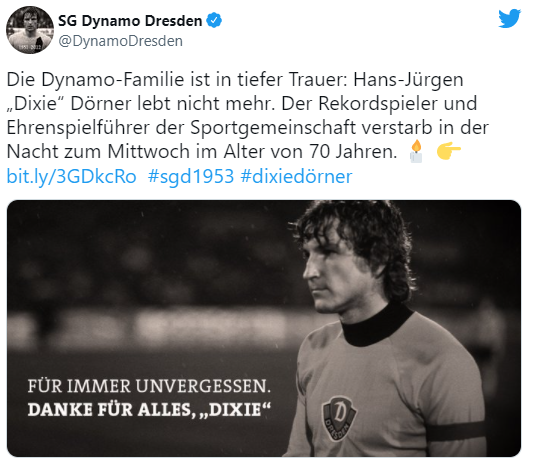Click the '70 Jahren' text in tweet
The height and width of the screenshot is (461, 535).
point(353,151)
